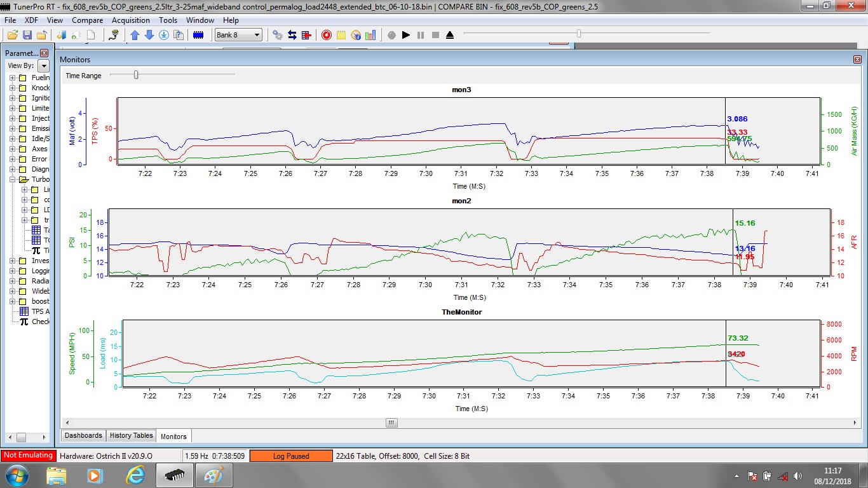
Task: Expand the Diagn folder node
Action: (x=12, y=169)
